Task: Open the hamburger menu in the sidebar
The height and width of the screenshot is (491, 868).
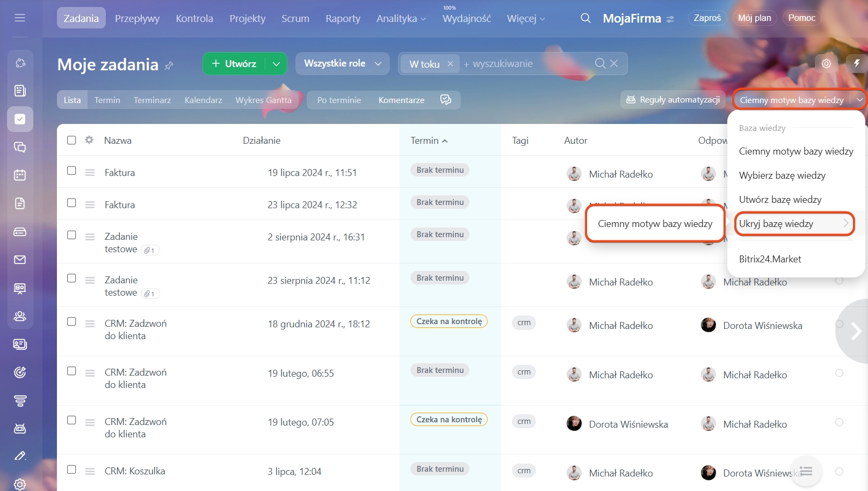Action: tap(20, 18)
